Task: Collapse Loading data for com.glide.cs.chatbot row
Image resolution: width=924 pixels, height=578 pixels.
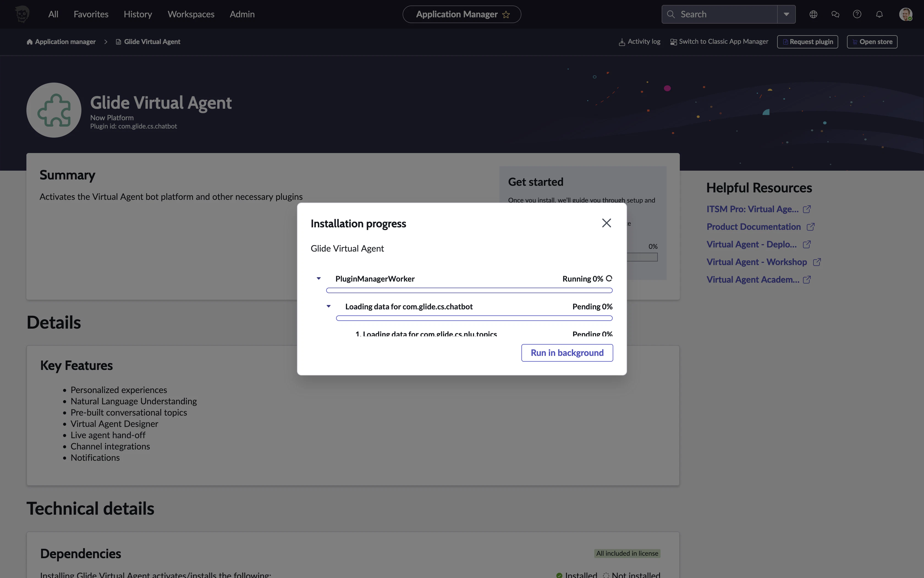Action: [328, 306]
